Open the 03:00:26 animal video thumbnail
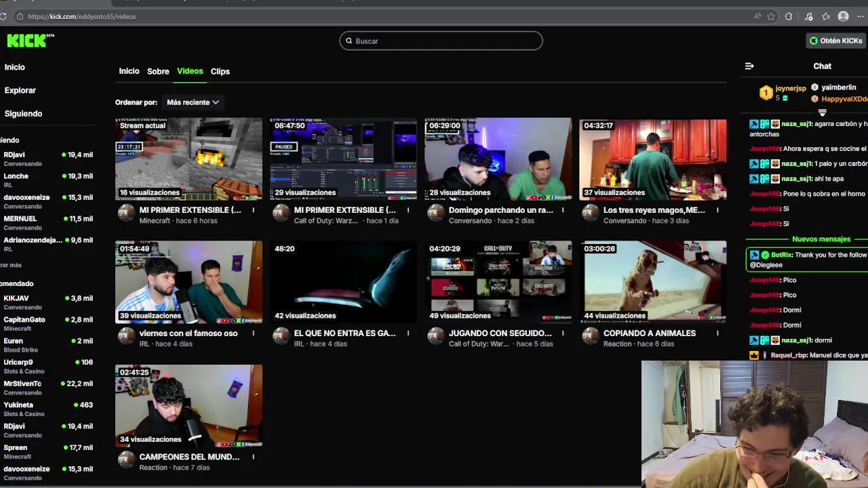Image resolution: width=868 pixels, height=488 pixels. [652, 282]
